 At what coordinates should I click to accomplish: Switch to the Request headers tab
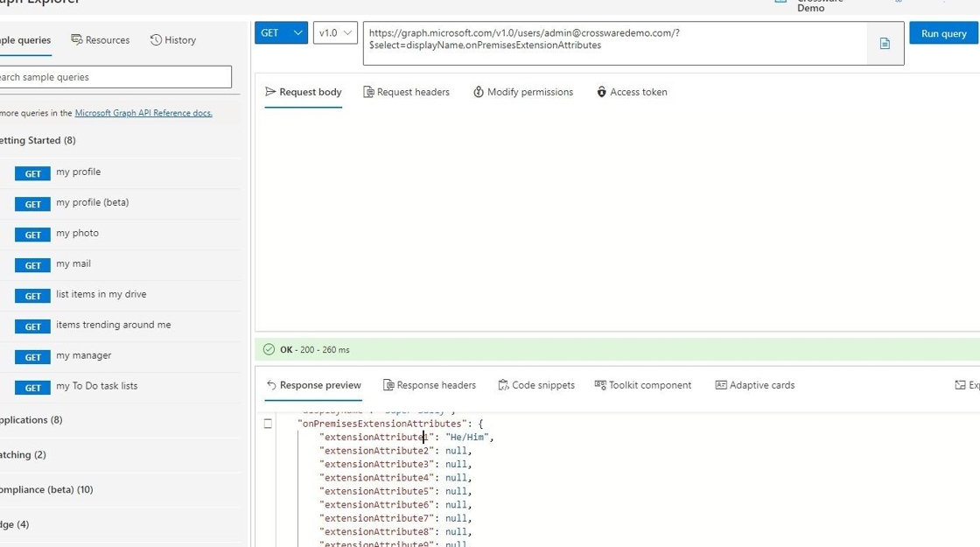pos(406,92)
